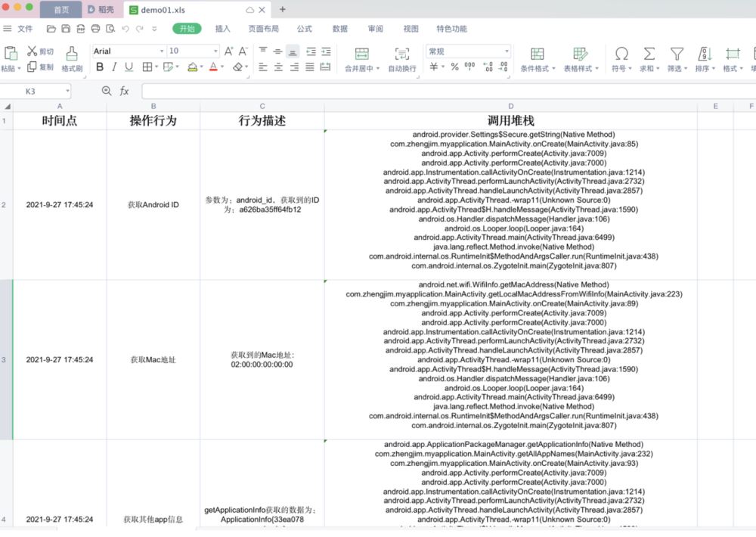Open a new tab with the plus icon
This screenshot has height=537, width=756.
pos(283,9)
